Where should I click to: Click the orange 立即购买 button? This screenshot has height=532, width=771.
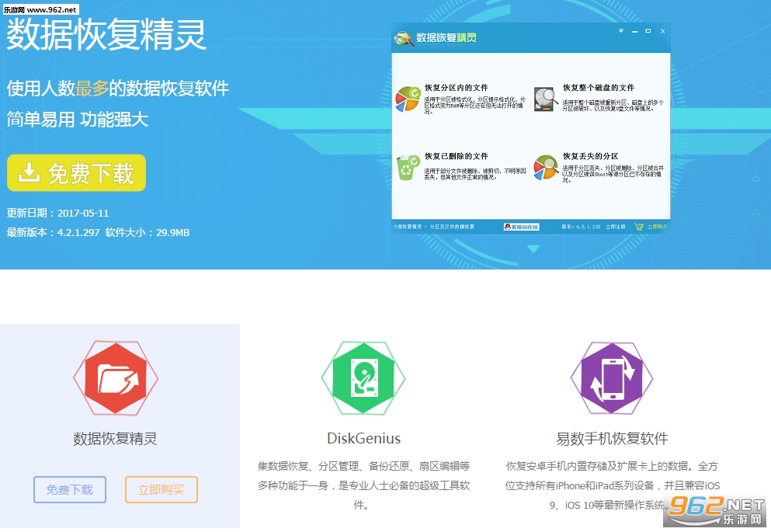161,490
